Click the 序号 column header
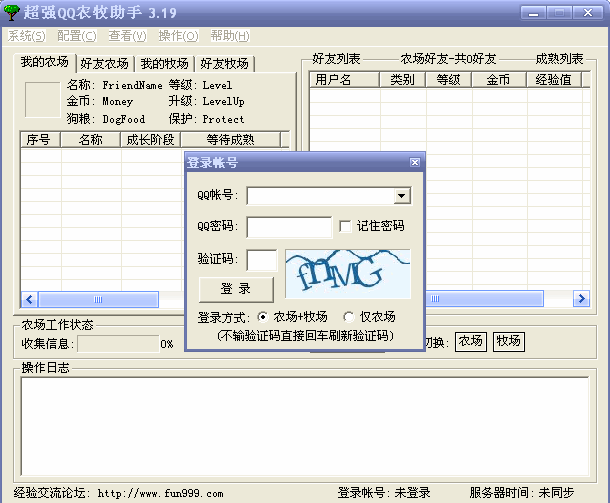 40,140
